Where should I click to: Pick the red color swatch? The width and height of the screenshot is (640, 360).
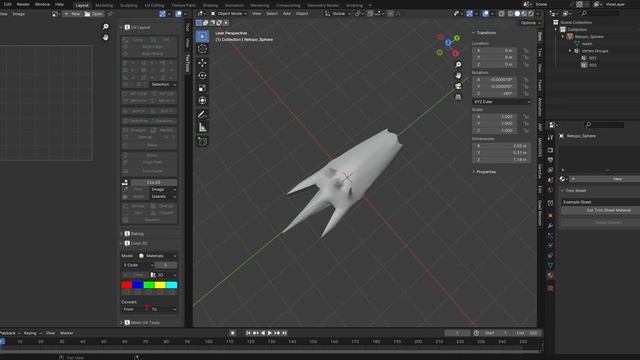click(127, 285)
